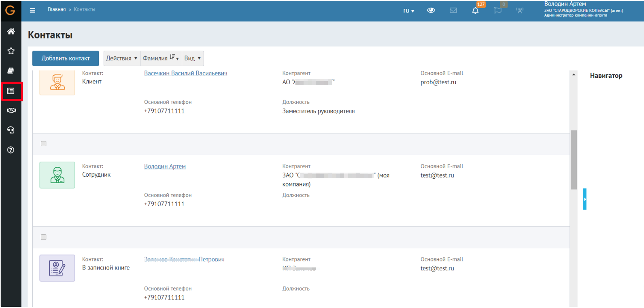Open the help question mark icon
Image resolution: width=644 pixels, height=308 pixels.
click(x=11, y=150)
